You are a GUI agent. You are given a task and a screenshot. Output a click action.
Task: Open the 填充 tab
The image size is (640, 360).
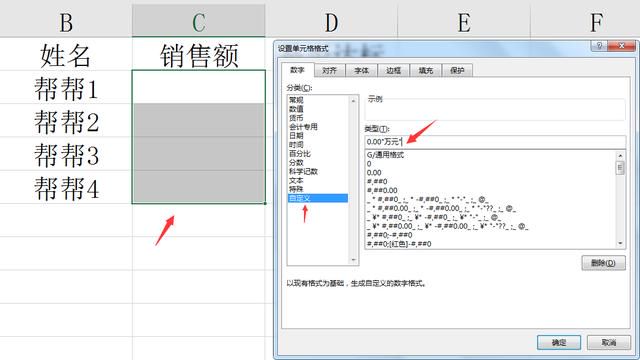tap(425, 71)
